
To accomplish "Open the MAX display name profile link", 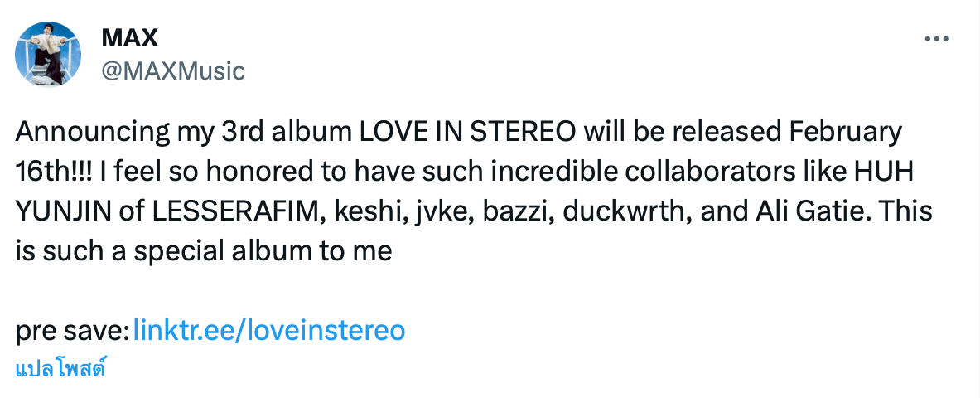I will 129,37.
